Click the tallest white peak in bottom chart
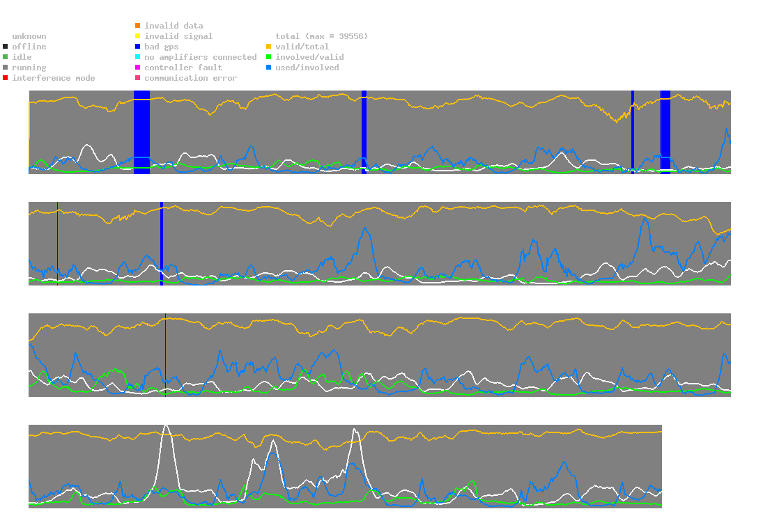763x532 pixels. [x=167, y=428]
